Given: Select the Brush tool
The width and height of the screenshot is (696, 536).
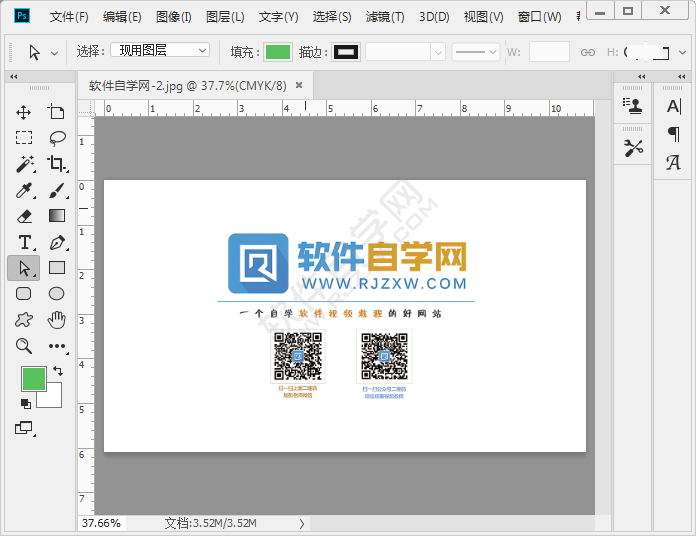Looking at the screenshot, I should [x=57, y=190].
